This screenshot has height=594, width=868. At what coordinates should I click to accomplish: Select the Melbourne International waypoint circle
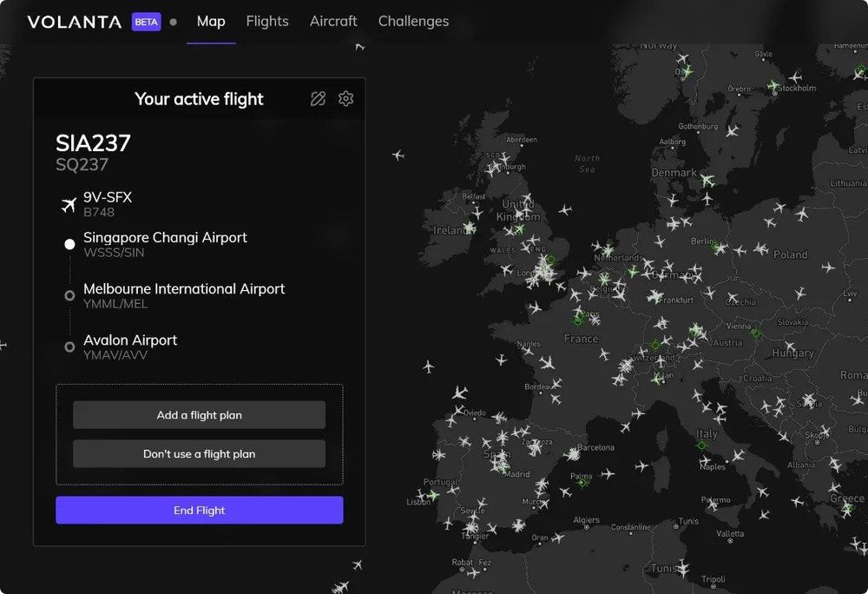69,295
